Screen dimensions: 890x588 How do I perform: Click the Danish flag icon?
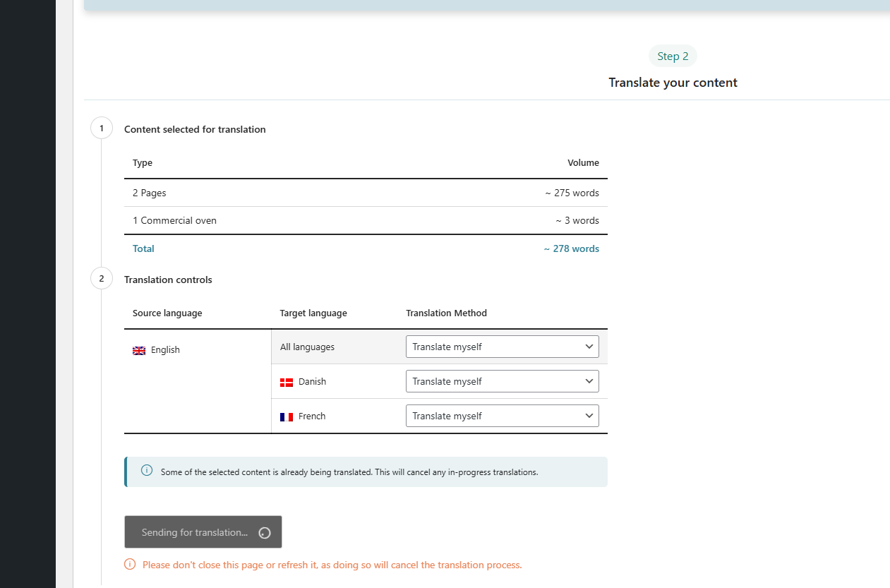click(287, 382)
